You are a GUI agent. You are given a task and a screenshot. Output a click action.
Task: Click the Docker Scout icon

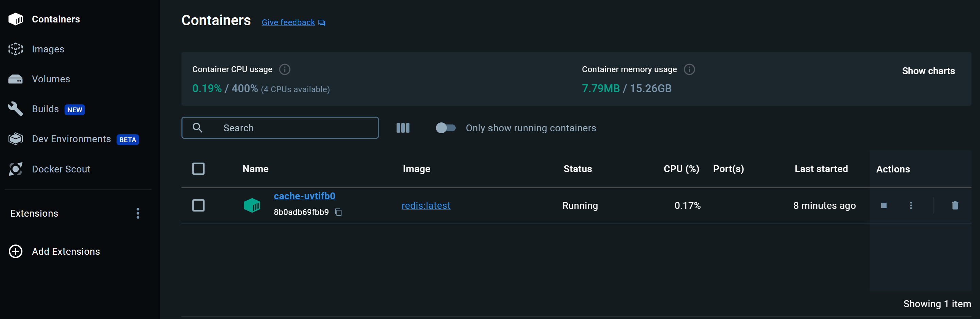point(16,169)
